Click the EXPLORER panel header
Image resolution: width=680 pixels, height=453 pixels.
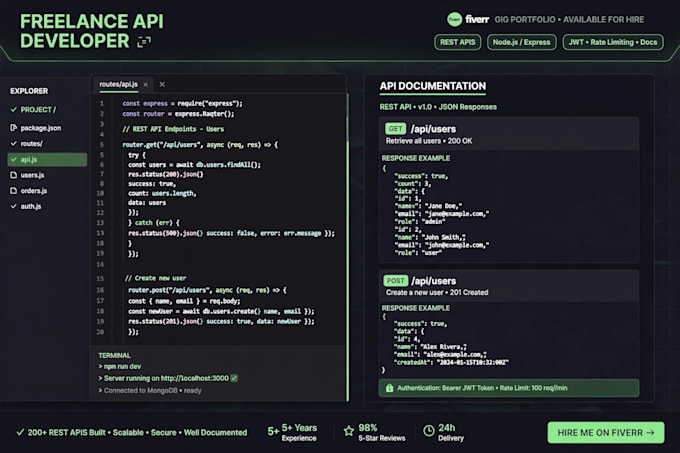[x=29, y=91]
